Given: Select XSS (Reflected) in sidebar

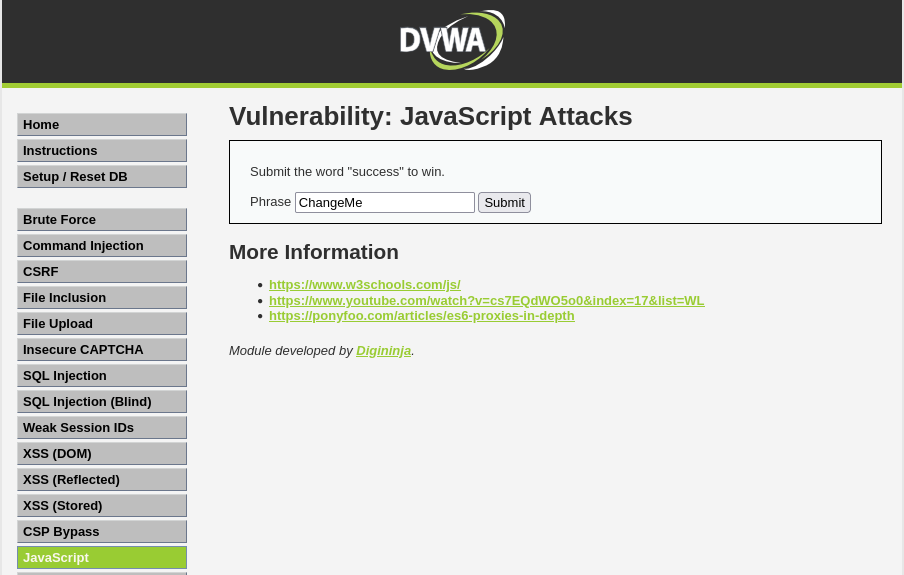Looking at the screenshot, I should point(101,479).
